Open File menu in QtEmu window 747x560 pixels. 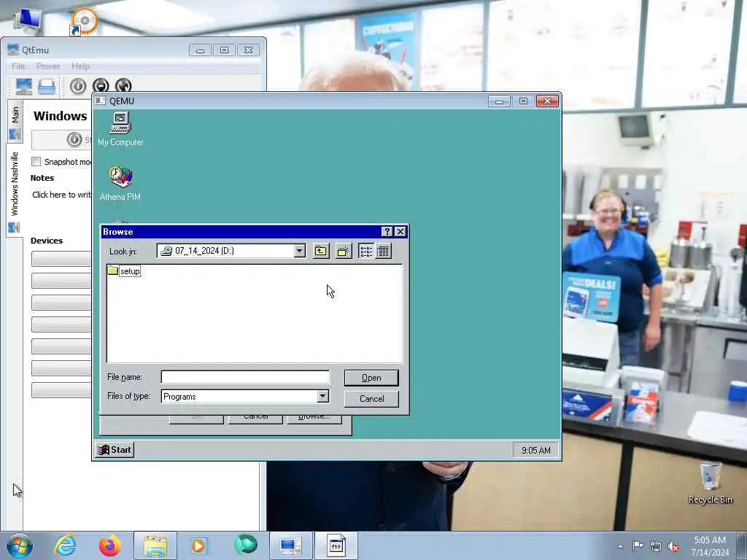(18, 66)
